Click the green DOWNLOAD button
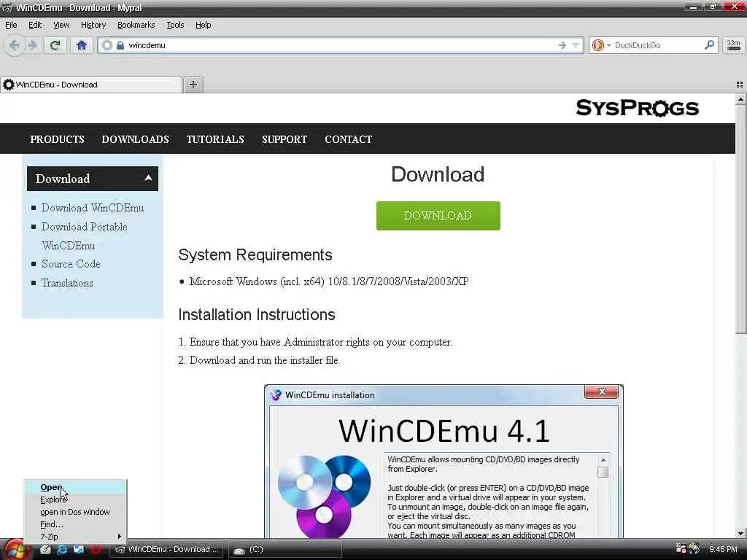747x560 pixels. (x=438, y=216)
